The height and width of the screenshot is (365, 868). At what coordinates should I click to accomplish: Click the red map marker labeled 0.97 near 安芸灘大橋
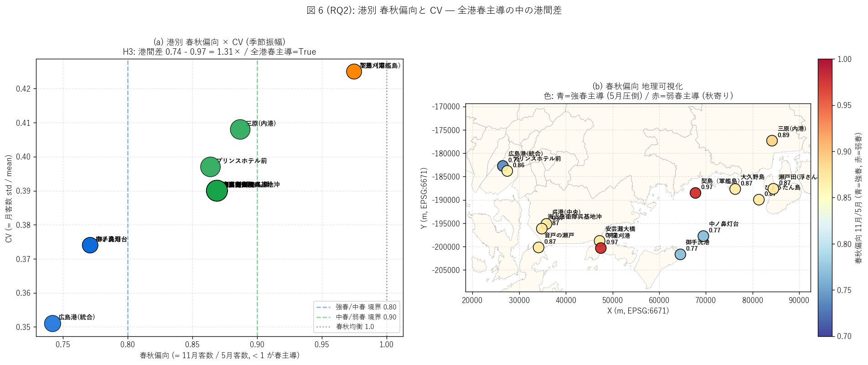coord(601,248)
